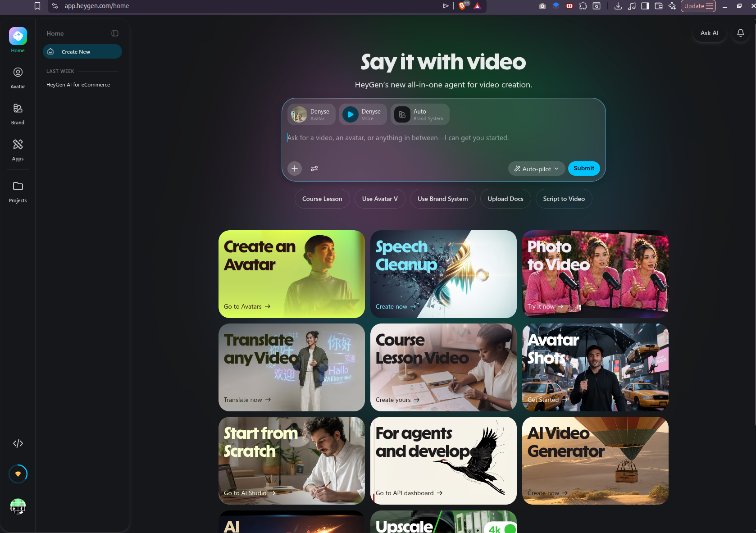Click the HeyGen Home logo icon
This screenshot has height=533, width=756.
(x=18, y=36)
